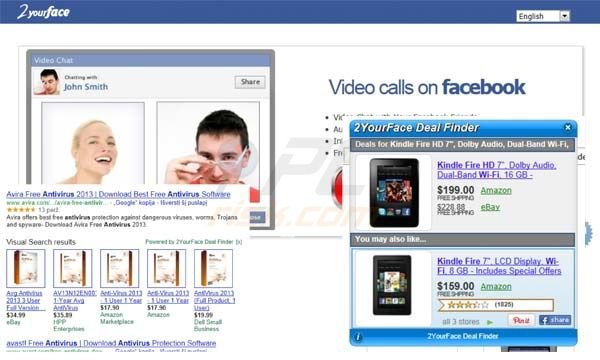Click the Video Chat title bar

(150, 60)
